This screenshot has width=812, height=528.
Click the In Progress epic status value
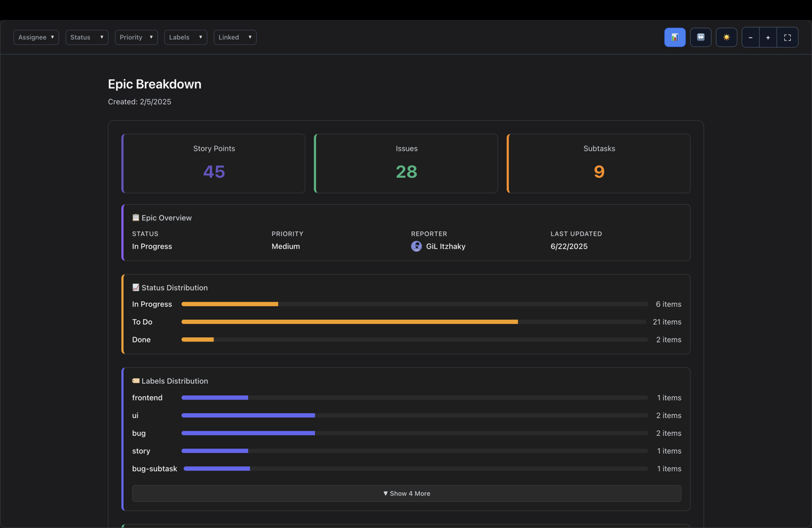tap(152, 246)
